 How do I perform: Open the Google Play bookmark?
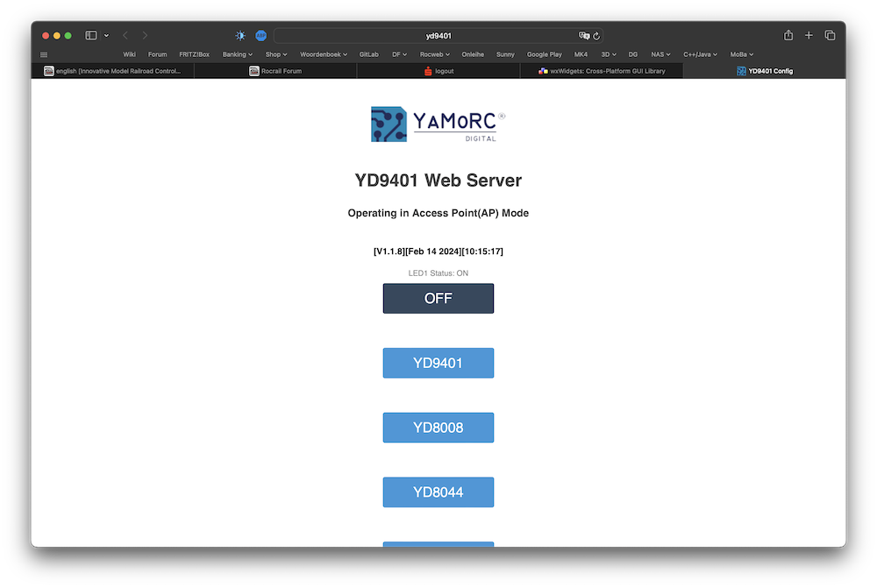pos(545,54)
